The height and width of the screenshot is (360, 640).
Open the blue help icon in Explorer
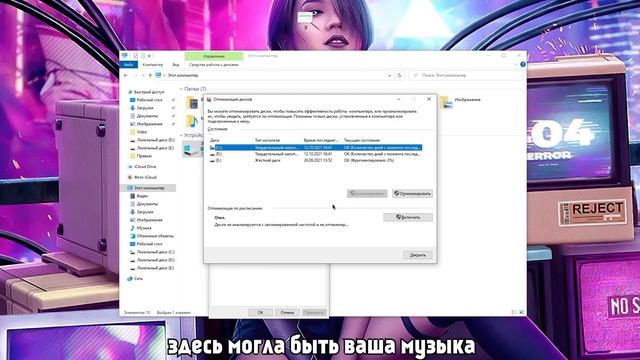point(522,64)
